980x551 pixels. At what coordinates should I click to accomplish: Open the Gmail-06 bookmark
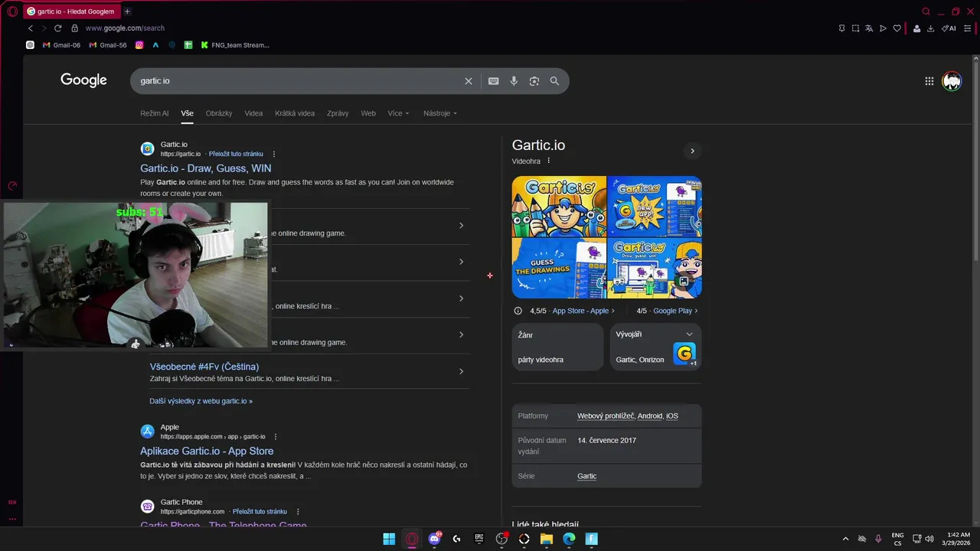pos(61,45)
